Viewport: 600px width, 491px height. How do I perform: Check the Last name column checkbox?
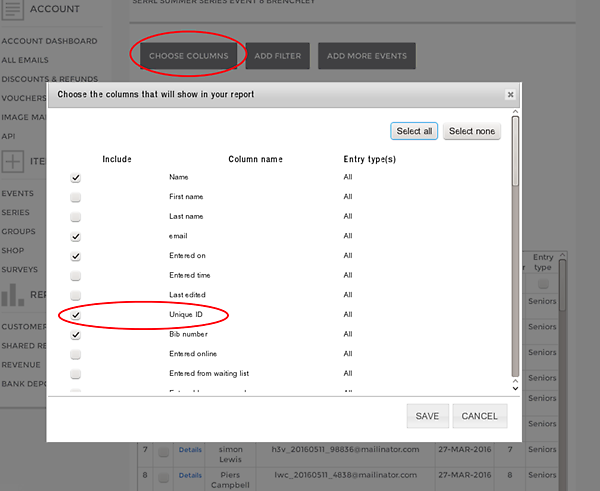(76, 217)
